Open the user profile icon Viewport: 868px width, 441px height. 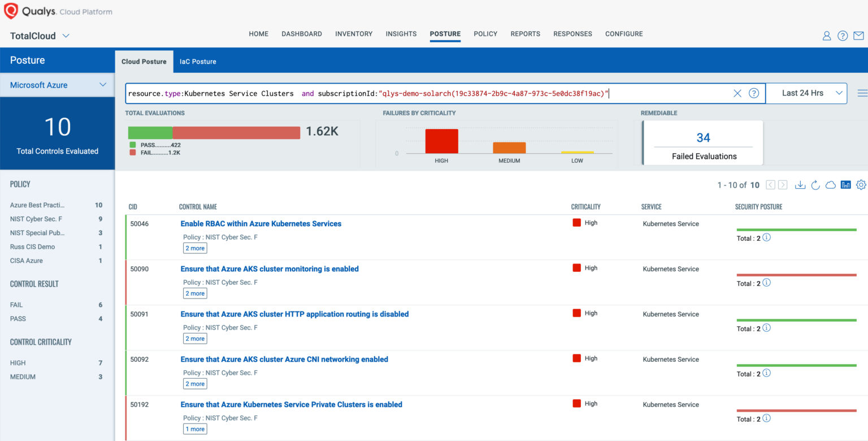click(826, 35)
